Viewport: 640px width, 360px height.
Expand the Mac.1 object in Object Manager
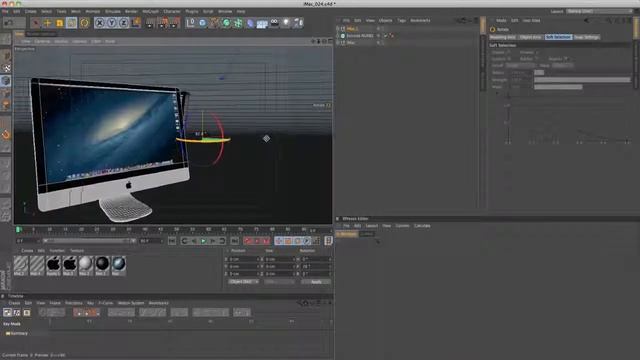pos(338,29)
